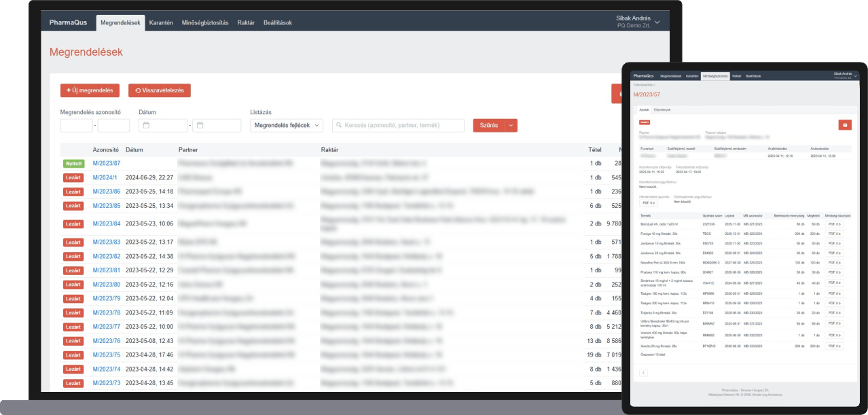Open order M/2023/80
The width and height of the screenshot is (868, 415).
[x=107, y=285]
